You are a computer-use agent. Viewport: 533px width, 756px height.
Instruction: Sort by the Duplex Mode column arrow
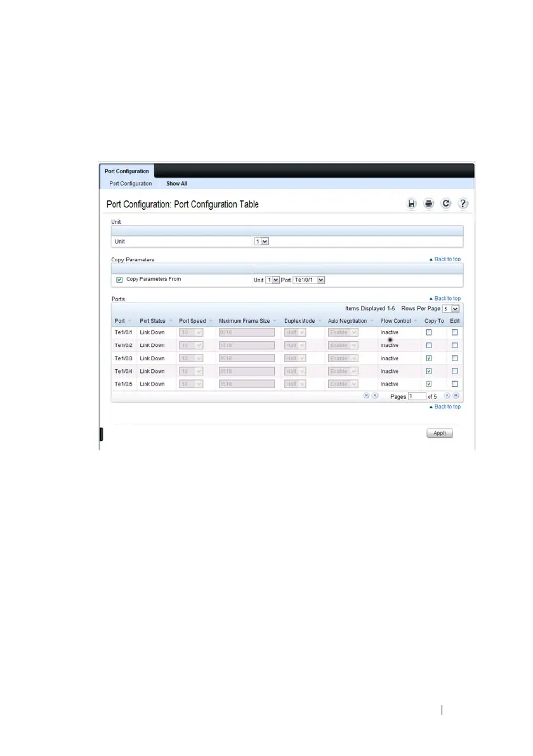319,321
